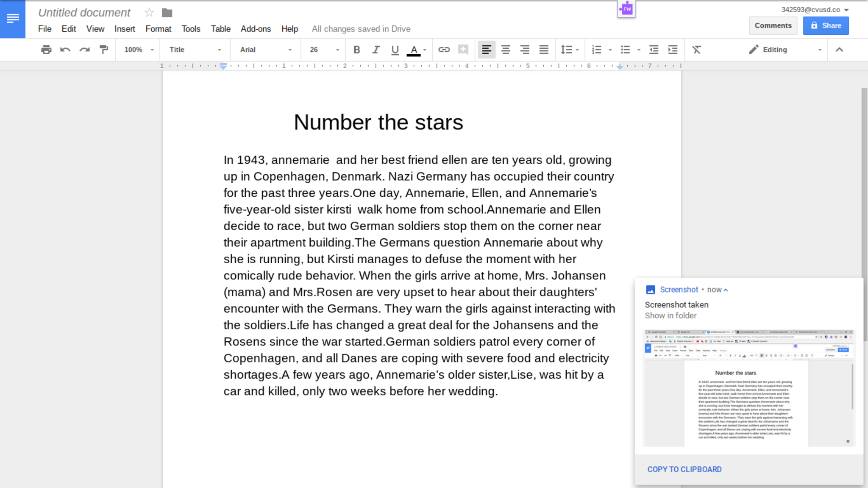Click the insert link icon

pos(444,50)
